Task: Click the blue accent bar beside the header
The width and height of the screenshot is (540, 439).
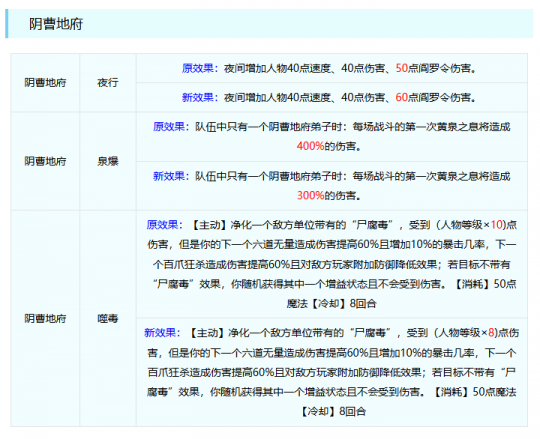Action: point(7,24)
